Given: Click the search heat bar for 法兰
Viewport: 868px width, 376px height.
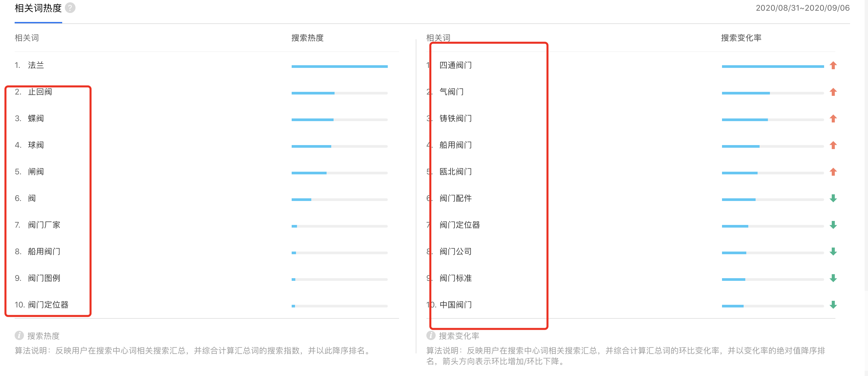Looking at the screenshot, I should coord(340,67).
